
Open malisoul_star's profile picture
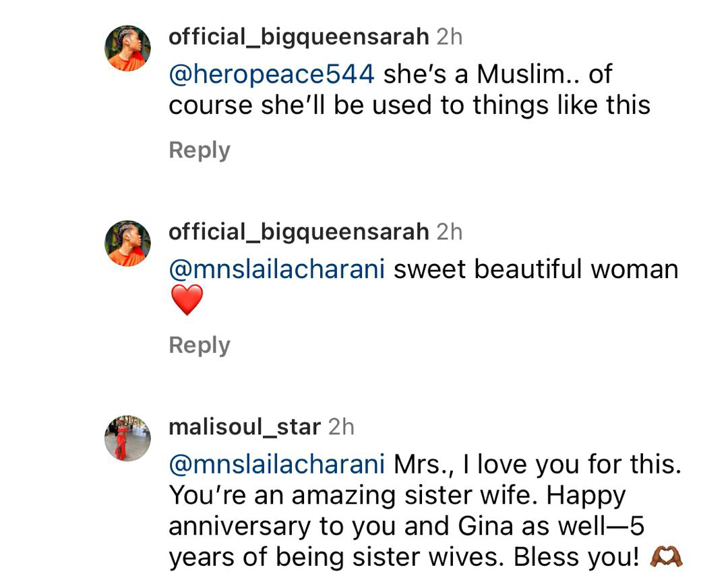pyautogui.click(x=127, y=438)
